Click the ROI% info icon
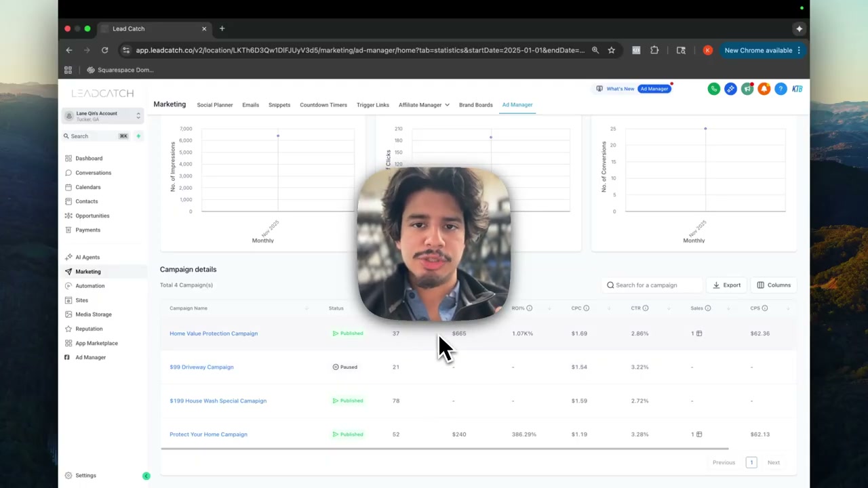The image size is (868, 488). (530, 308)
